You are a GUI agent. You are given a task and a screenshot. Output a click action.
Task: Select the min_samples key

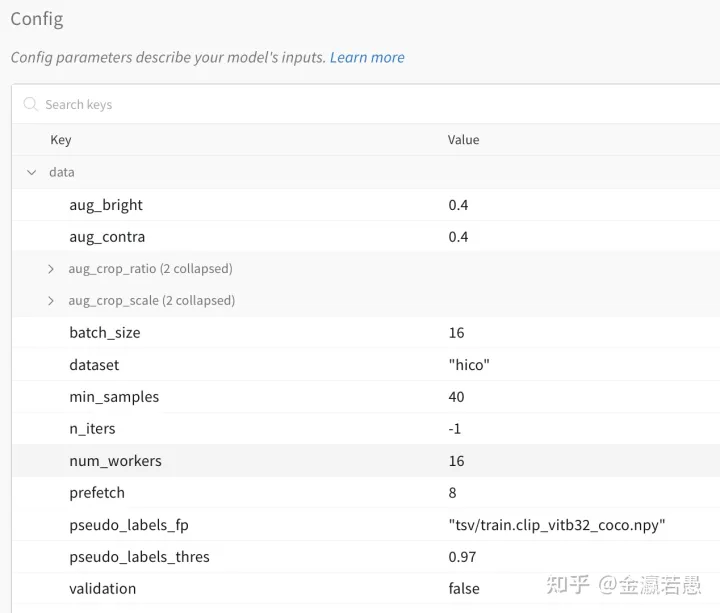(x=114, y=397)
